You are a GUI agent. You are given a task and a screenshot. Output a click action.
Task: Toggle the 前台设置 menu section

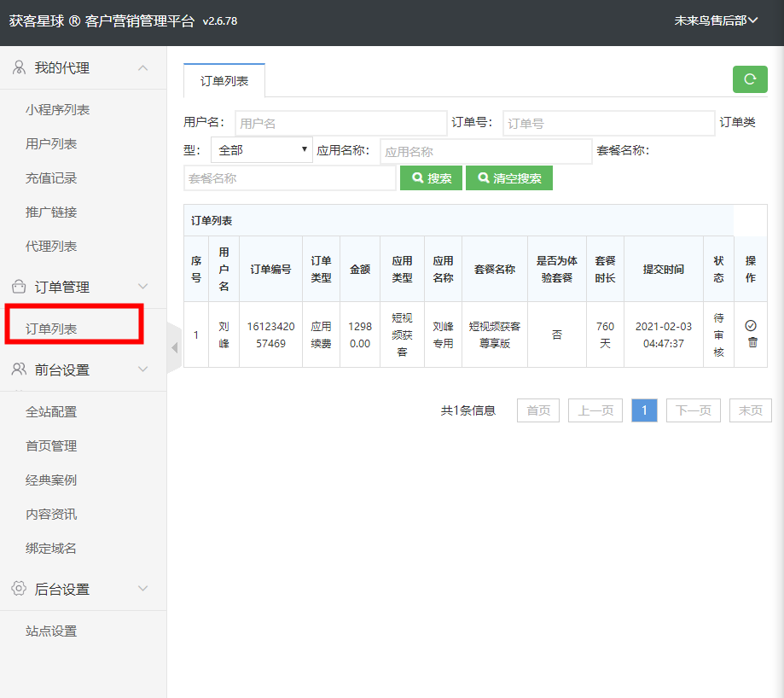tap(142, 369)
